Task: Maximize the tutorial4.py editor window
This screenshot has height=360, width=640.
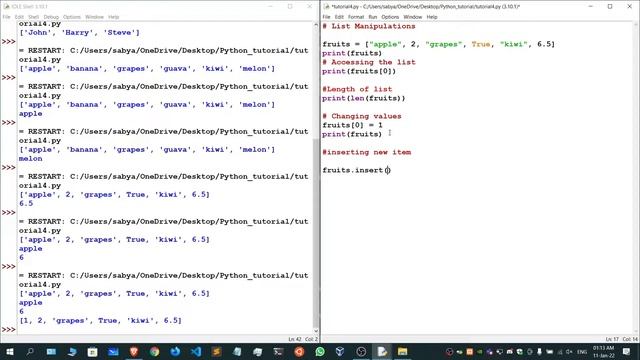Action: (610, 6)
